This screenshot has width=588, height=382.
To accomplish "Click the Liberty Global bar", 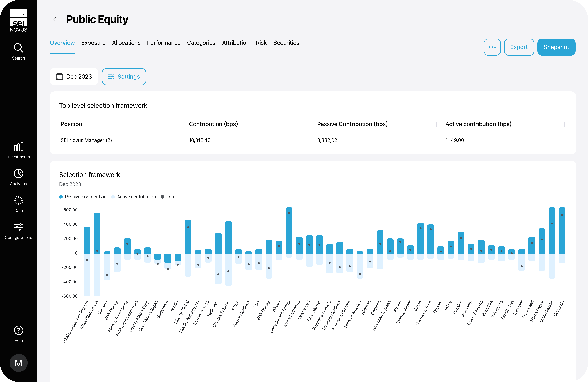I will pyautogui.click(x=188, y=237).
